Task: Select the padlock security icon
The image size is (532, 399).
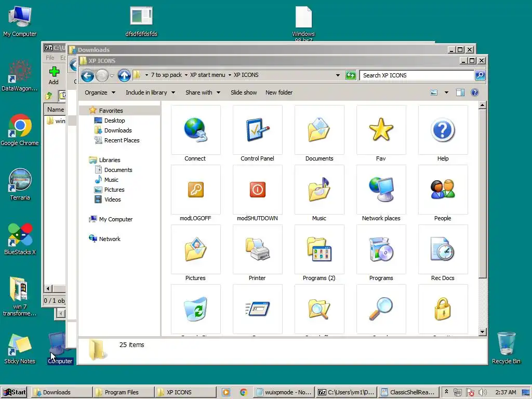Action: pos(443,309)
